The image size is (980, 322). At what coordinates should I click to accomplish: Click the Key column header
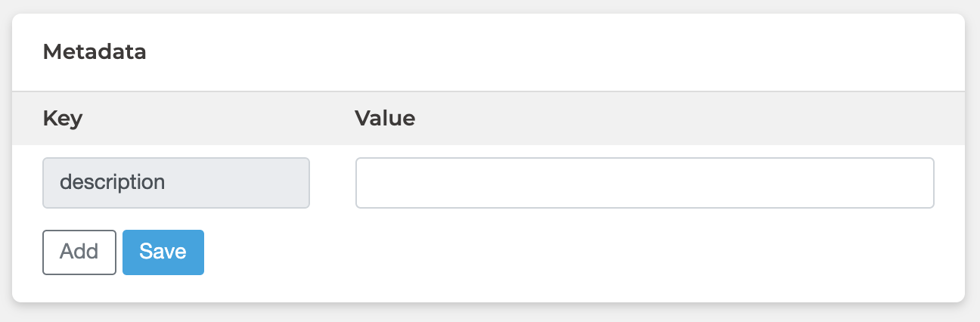coord(63,119)
